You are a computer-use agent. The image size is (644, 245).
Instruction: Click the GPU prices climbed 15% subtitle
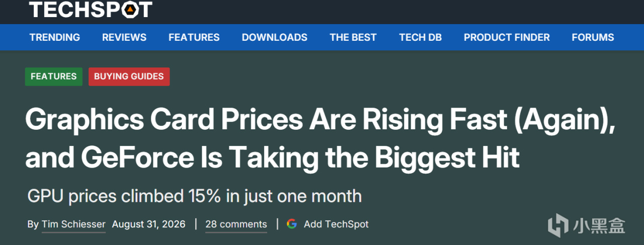(194, 196)
